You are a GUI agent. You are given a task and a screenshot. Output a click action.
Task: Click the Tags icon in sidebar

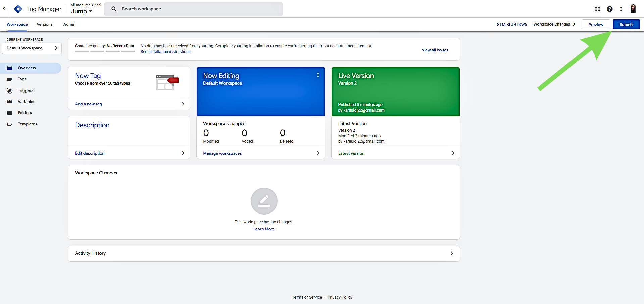point(10,79)
